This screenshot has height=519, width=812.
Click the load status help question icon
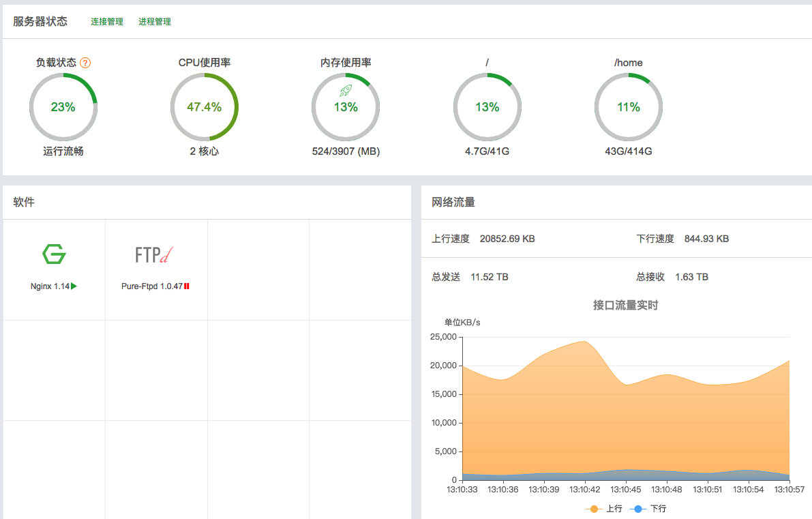(x=85, y=63)
